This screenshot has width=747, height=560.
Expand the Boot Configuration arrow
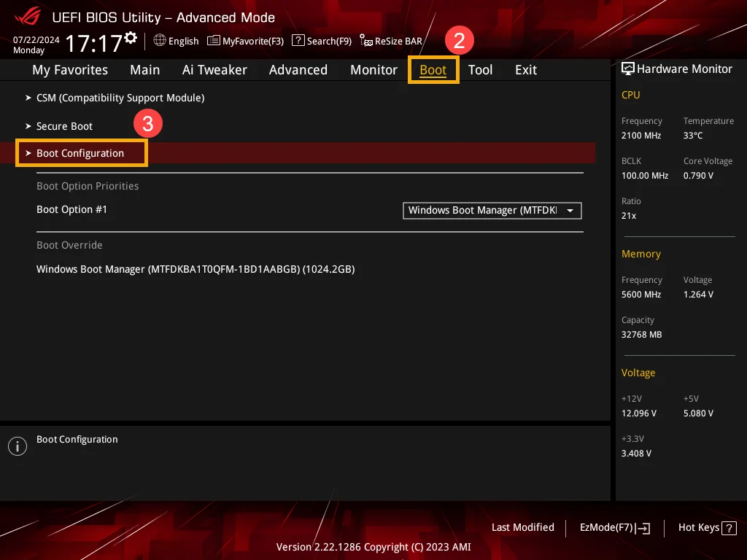click(28, 153)
